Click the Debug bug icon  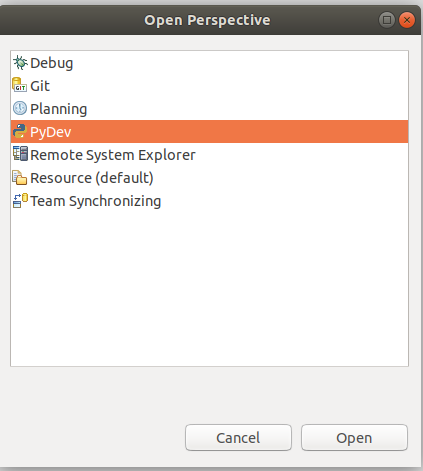click(x=20, y=63)
